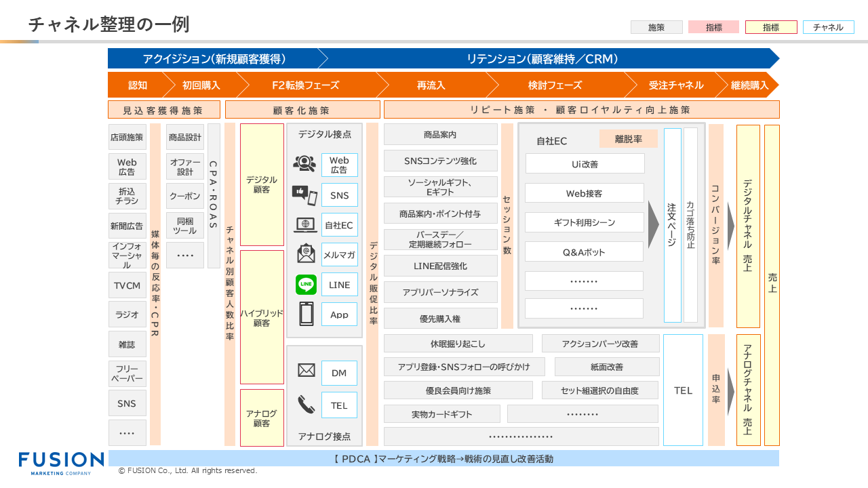The image size is (868, 488).
Task: Click the blue-bordered チャネル legend box
Action: pos(828,27)
